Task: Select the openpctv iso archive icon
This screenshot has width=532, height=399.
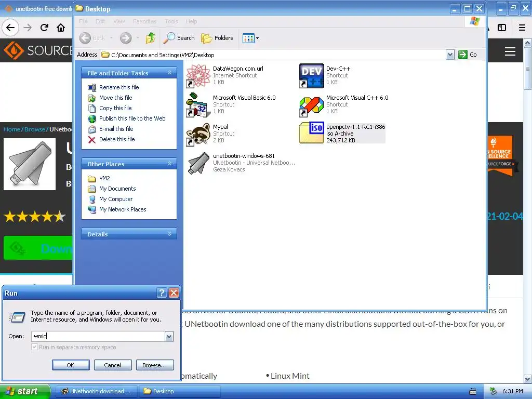Action: pyautogui.click(x=312, y=133)
